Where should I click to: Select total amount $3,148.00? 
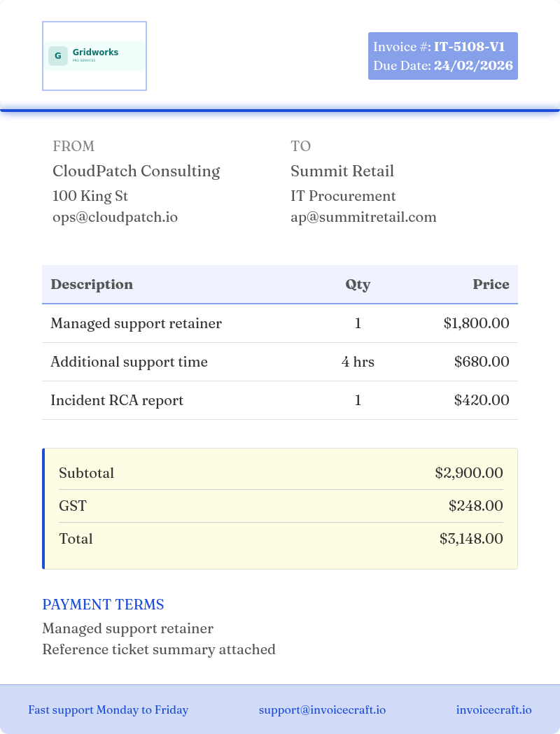[471, 538]
